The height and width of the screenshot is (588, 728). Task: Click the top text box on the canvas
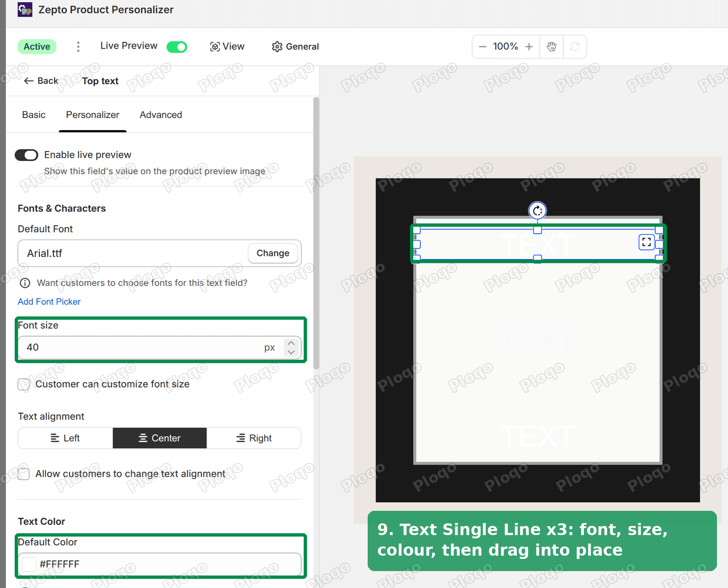[537, 245]
